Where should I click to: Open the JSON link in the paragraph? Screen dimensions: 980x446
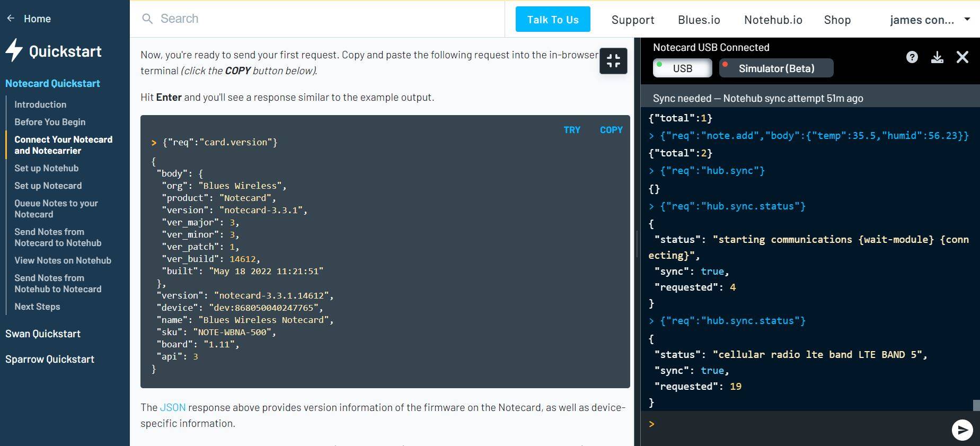(173, 407)
